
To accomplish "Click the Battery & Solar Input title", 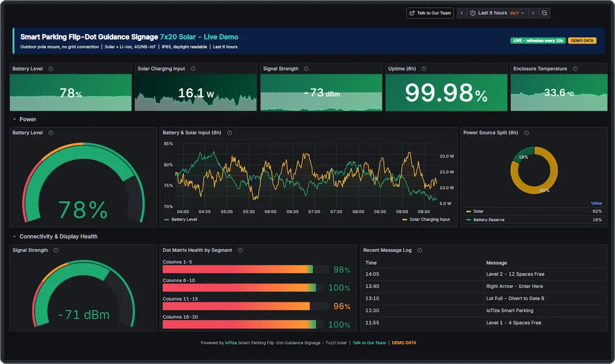I will click(x=192, y=133).
